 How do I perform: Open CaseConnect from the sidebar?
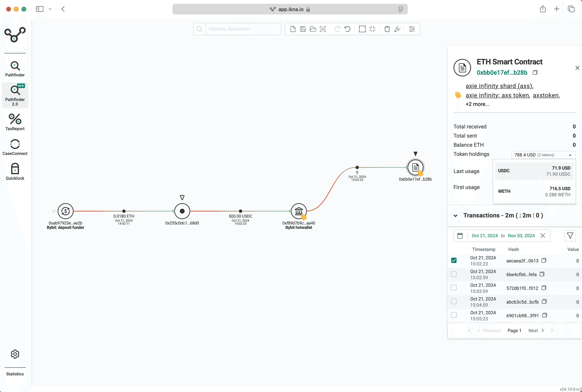(x=15, y=147)
